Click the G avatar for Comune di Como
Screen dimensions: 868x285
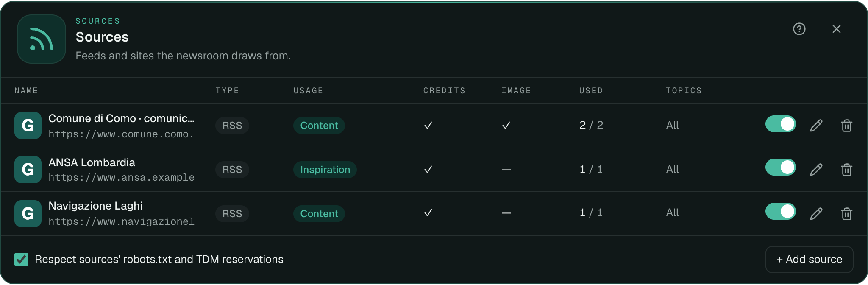(x=28, y=126)
